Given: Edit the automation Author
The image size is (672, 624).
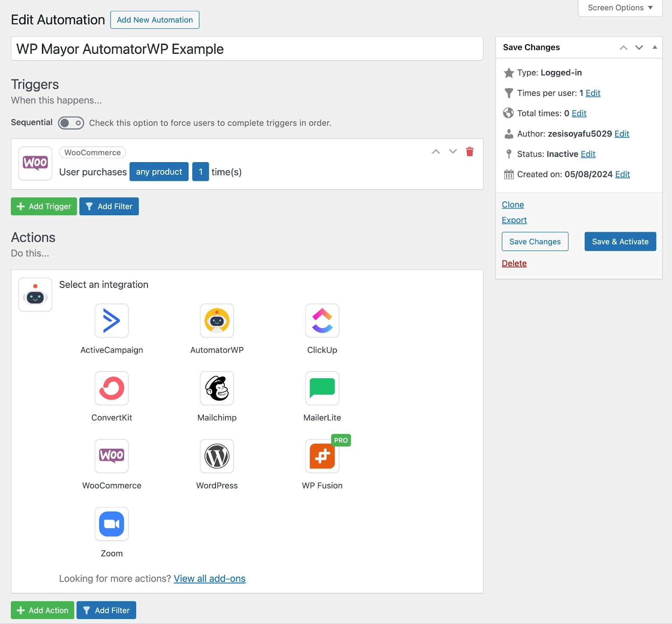Looking at the screenshot, I should (622, 134).
